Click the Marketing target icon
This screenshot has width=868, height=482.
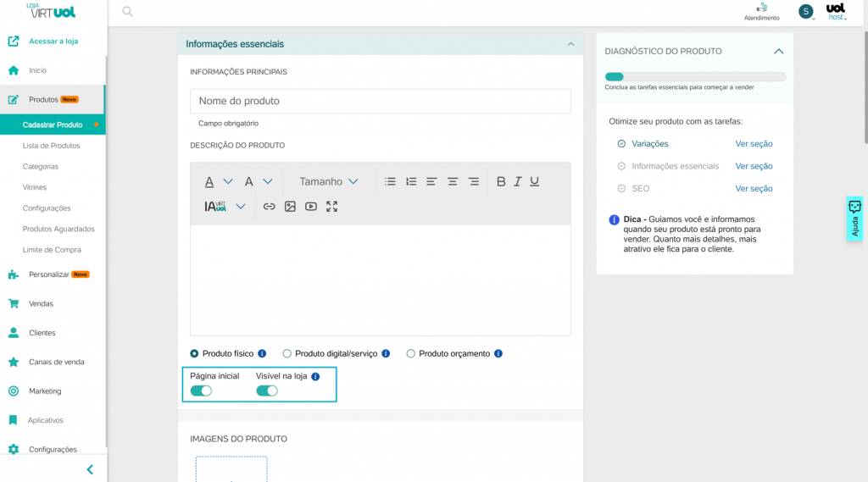14,391
